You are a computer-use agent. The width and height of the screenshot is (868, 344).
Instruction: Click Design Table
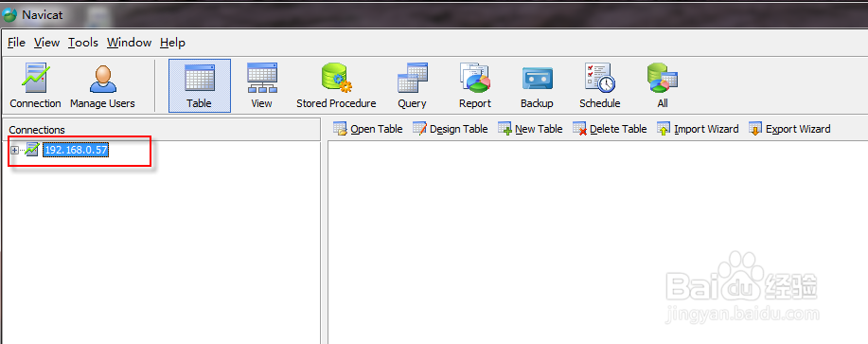pyautogui.click(x=450, y=129)
